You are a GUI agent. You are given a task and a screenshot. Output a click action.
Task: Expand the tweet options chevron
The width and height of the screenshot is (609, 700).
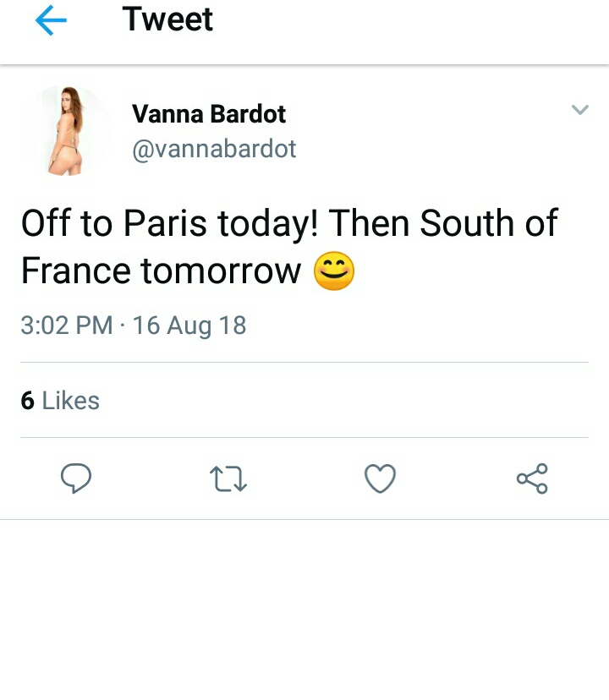pyautogui.click(x=579, y=110)
